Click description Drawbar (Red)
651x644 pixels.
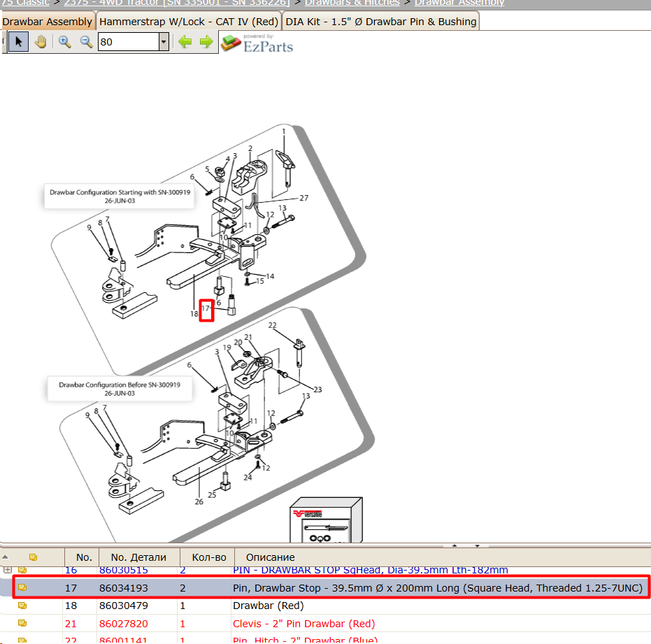[x=269, y=606]
